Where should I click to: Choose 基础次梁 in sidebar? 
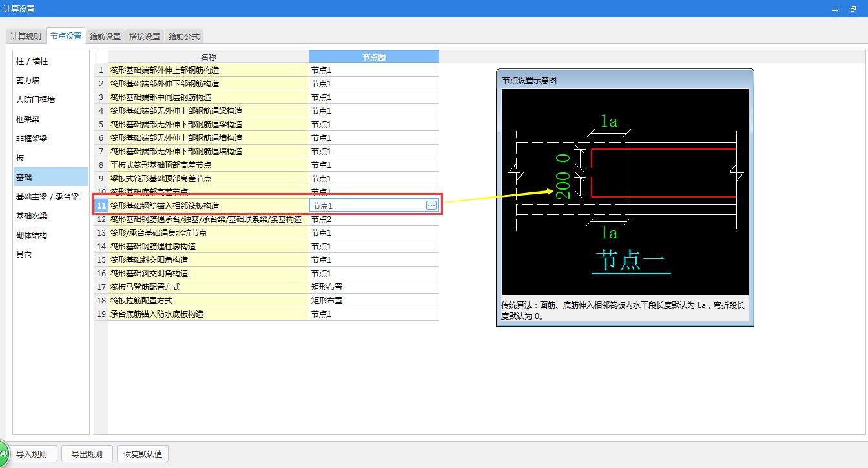[51, 216]
